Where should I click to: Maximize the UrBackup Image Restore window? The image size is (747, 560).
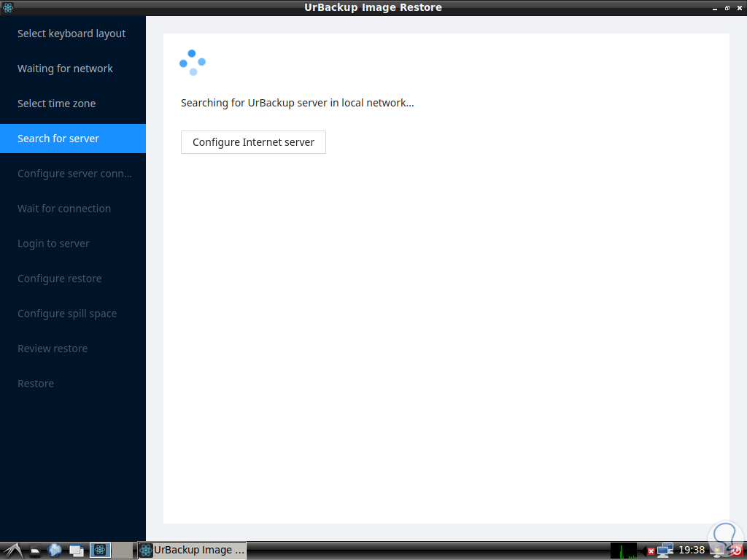(727, 8)
